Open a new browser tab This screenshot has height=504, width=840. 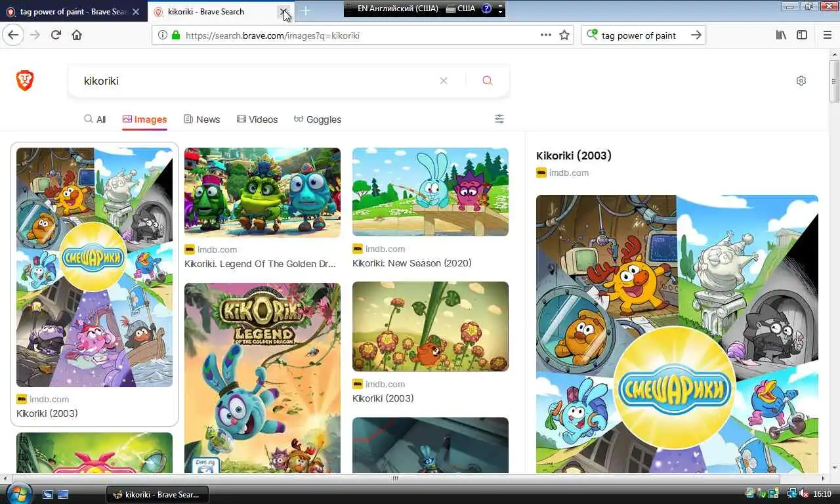305,11
